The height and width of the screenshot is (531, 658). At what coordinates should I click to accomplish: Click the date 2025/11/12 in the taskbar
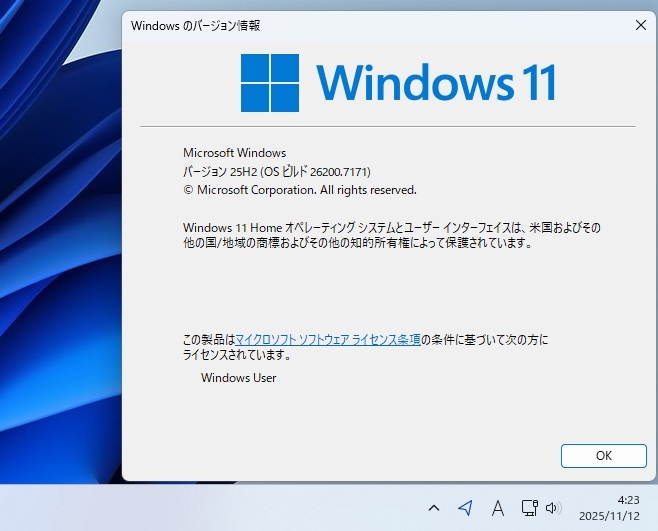tap(609, 516)
